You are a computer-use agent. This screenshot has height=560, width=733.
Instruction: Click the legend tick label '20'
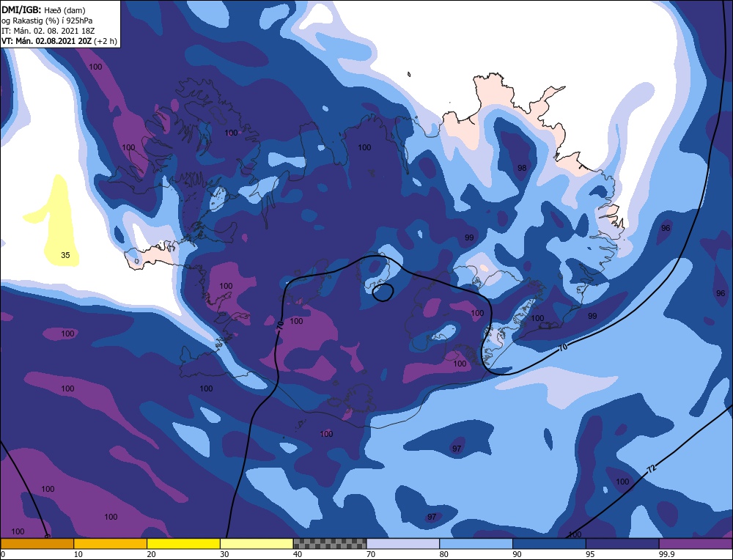click(x=152, y=554)
